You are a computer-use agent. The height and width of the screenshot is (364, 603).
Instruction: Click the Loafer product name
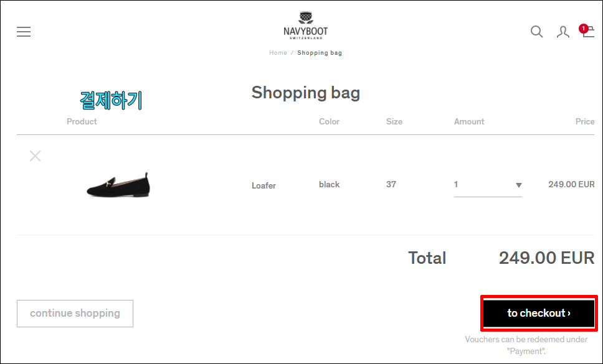(264, 185)
